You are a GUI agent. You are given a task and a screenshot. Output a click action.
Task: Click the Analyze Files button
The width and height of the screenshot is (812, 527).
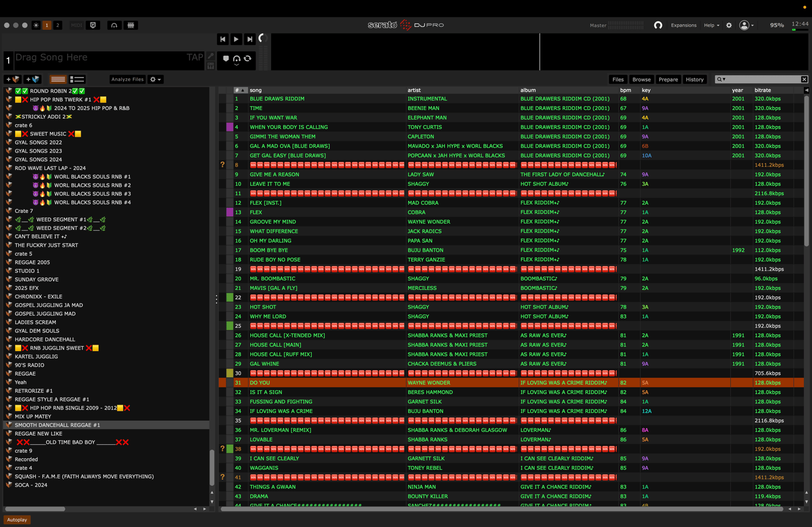click(x=127, y=79)
